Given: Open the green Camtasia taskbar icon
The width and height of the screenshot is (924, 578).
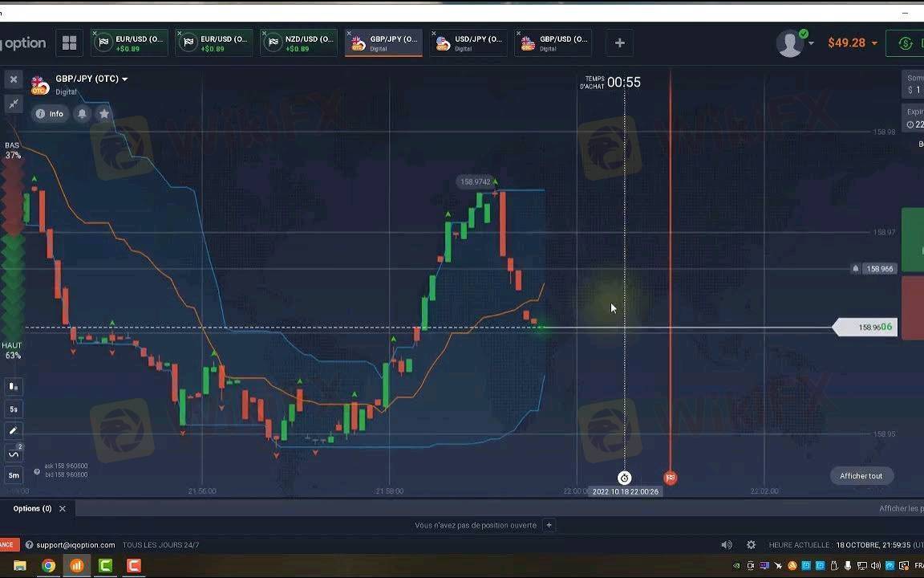Looking at the screenshot, I should point(106,566).
